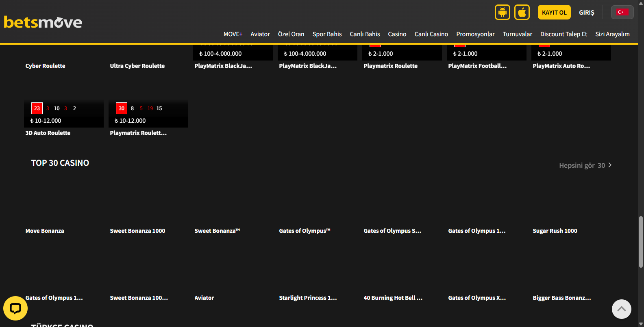Open the Sweet Bonanza 1000 game
This screenshot has width=644, height=327.
tap(137, 231)
